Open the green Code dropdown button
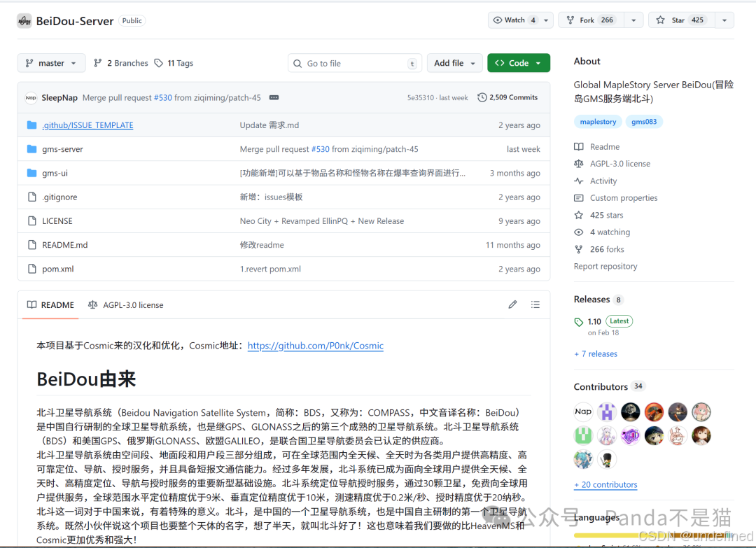756x548 pixels. (x=518, y=63)
